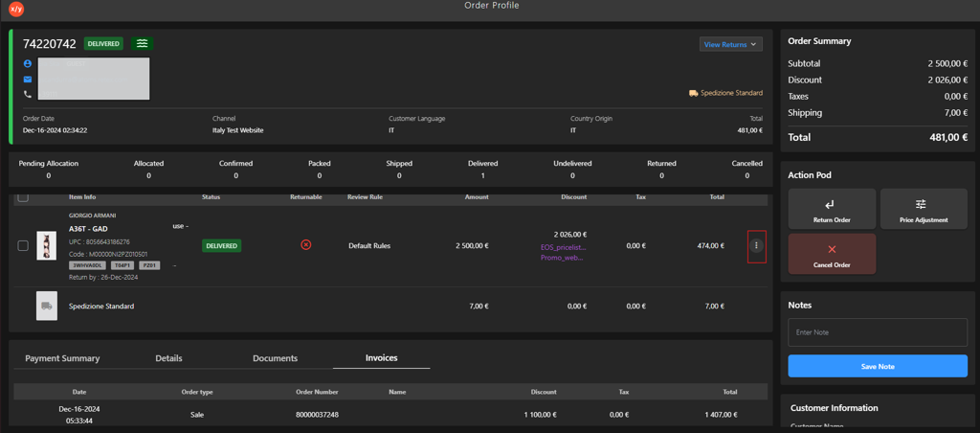The width and height of the screenshot is (980, 433).
Task: Click the Review Rule column header
Action: (x=365, y=197)
